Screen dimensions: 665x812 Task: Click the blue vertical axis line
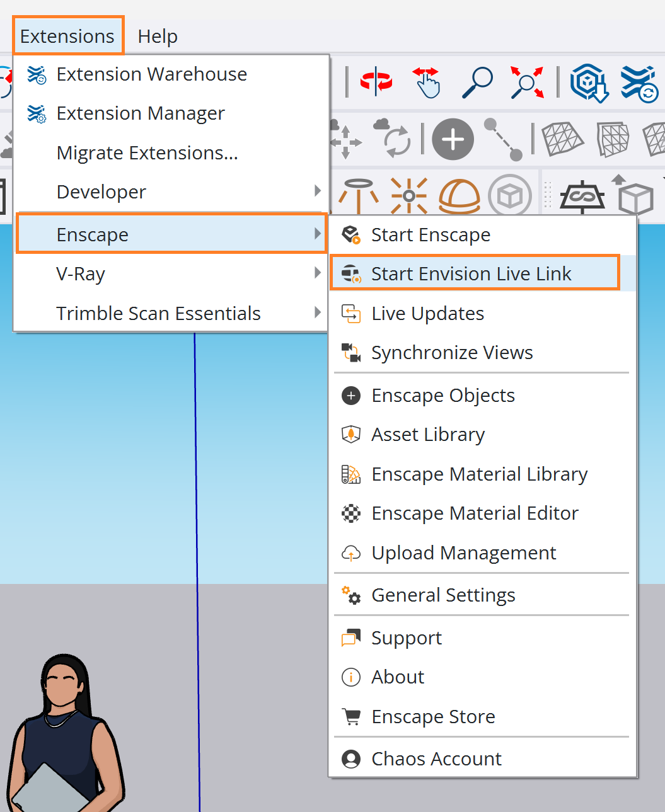click(197, 572)
